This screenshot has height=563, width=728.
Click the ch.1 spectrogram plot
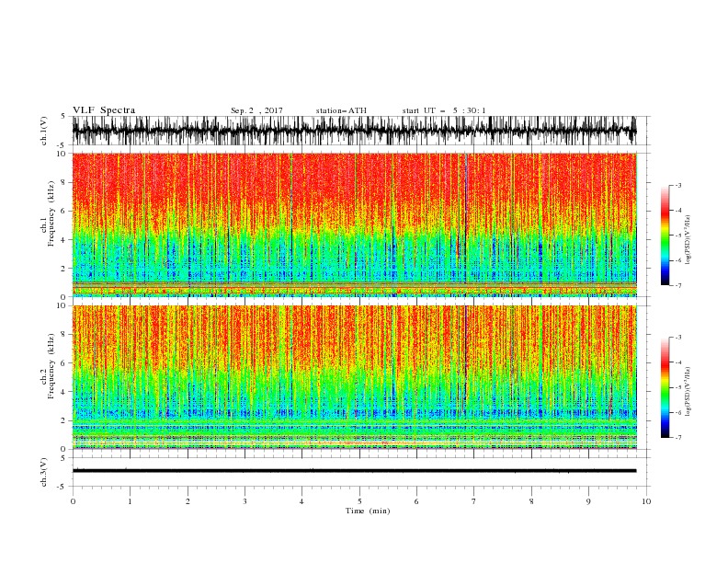coord(354,224)
